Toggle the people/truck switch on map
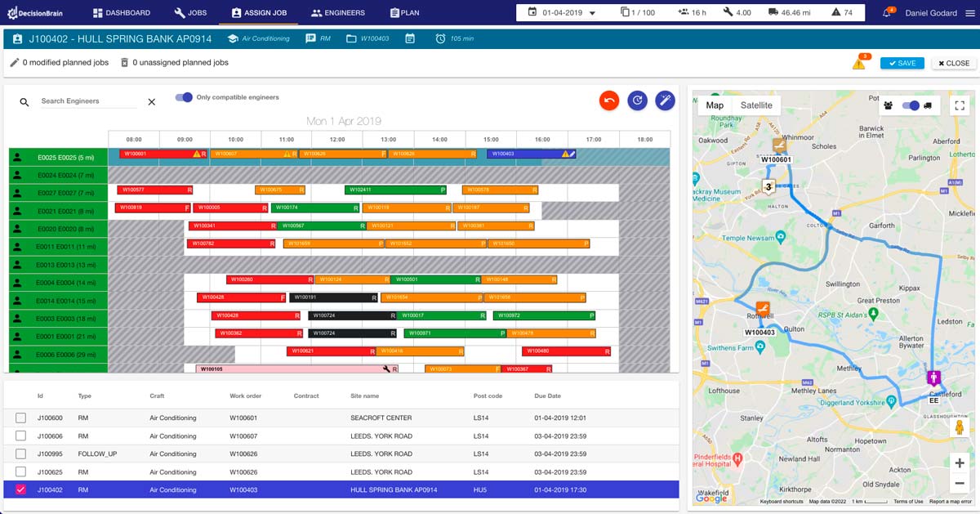This screenshot has width=980, height=514. coord(911,105)
